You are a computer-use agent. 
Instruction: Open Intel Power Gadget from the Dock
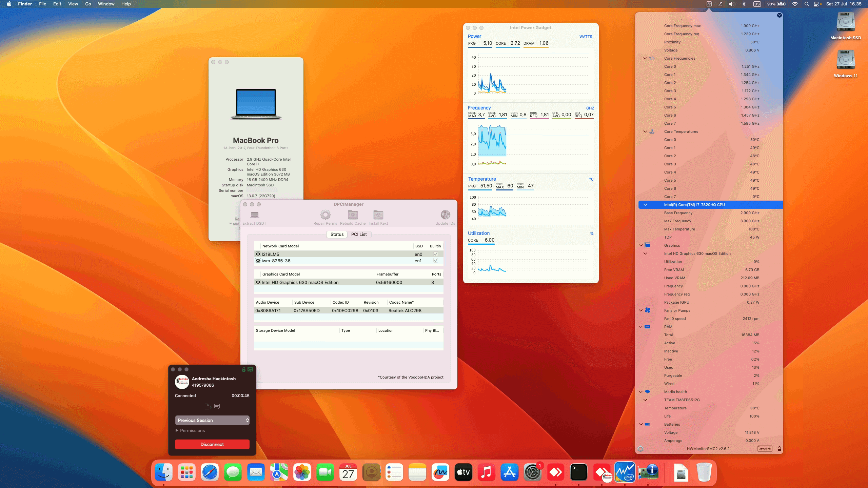click(625, 472)
